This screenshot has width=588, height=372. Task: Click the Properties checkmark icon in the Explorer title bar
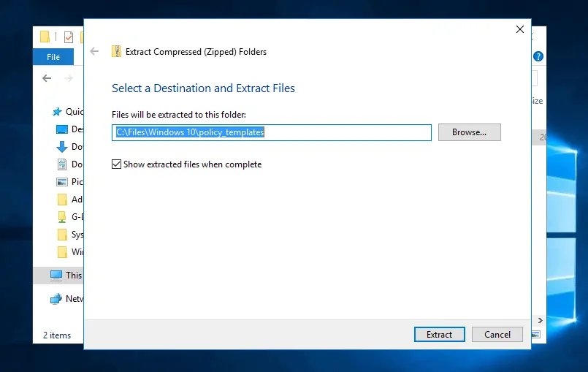pos(69,37)
